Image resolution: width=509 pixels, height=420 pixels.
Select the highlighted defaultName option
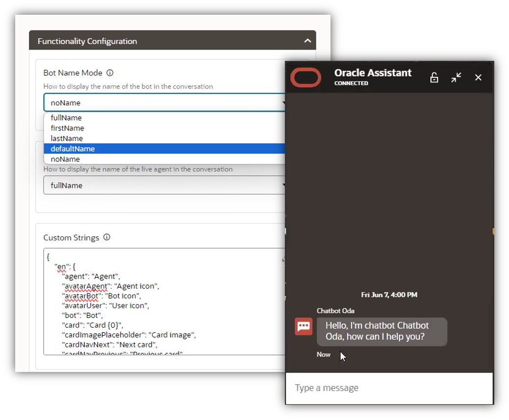point(73,149)
